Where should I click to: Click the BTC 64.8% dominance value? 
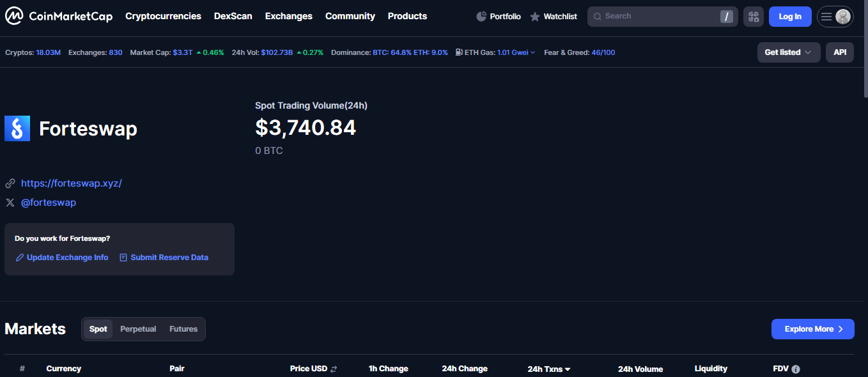pyautogui.click(x=392, y=52)
